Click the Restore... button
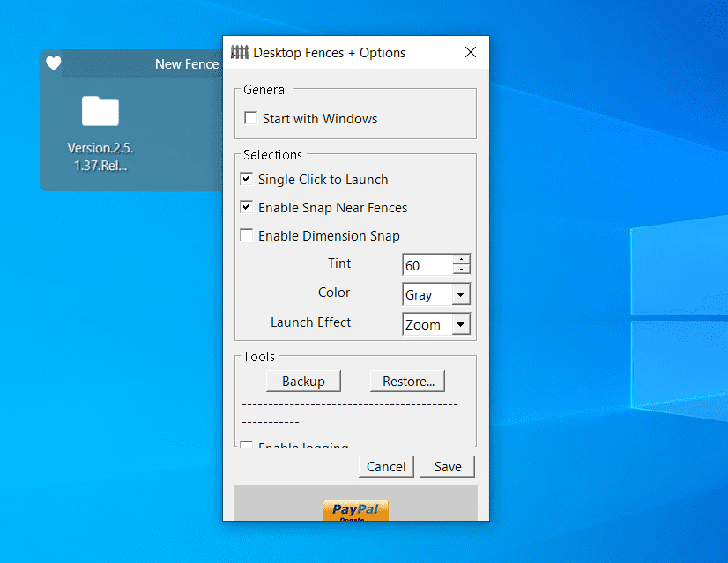 [x=408, y=381]
